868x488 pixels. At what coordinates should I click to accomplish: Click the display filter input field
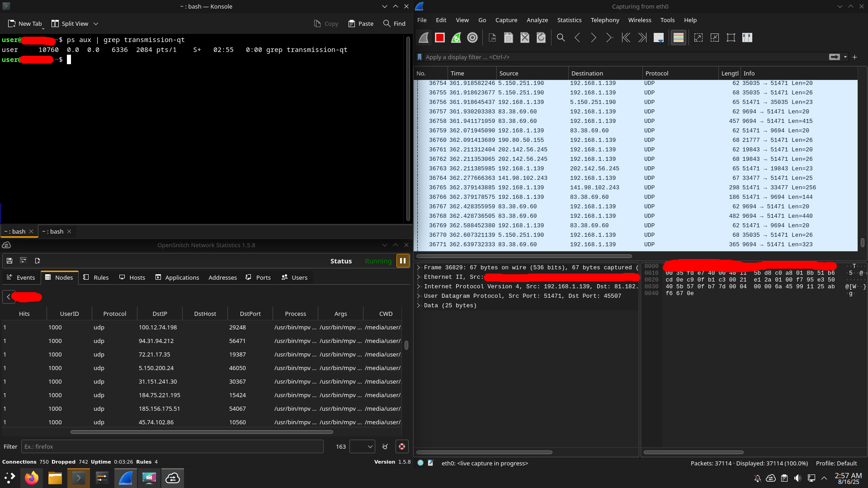tap(624, 57)
